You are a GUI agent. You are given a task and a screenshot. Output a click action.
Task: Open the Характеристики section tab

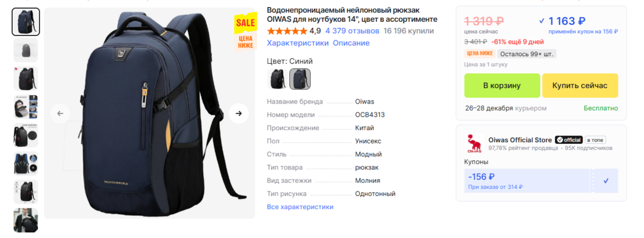coord(298,43)
